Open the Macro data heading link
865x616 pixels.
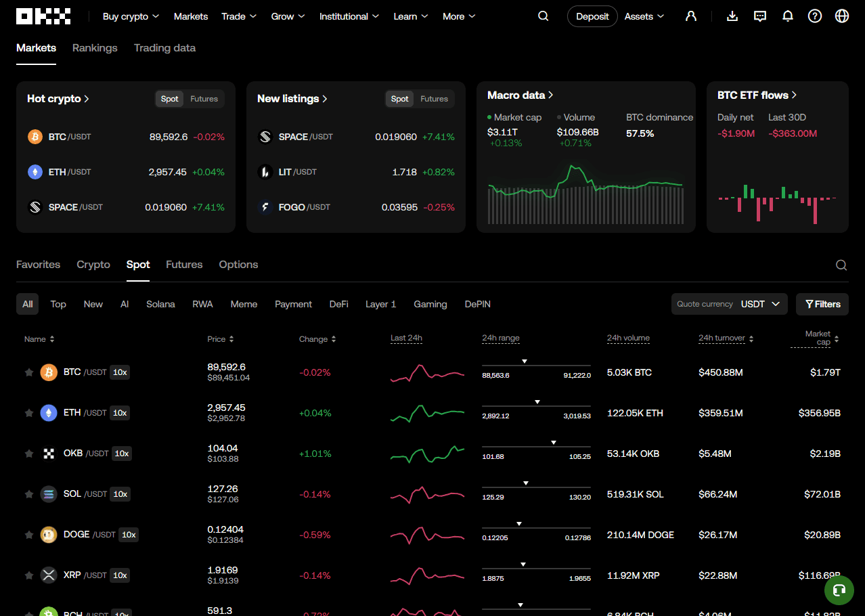[520, 95]
